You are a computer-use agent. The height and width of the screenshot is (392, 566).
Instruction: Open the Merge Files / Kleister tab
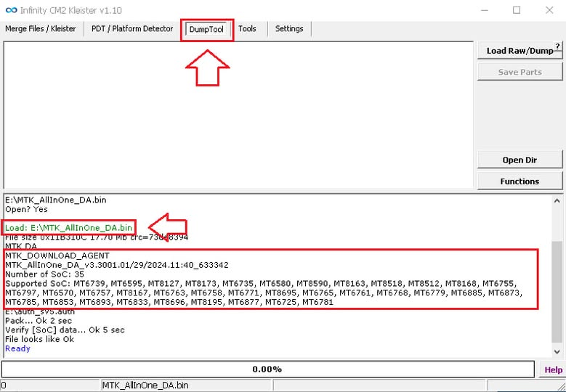pos(41,29)
